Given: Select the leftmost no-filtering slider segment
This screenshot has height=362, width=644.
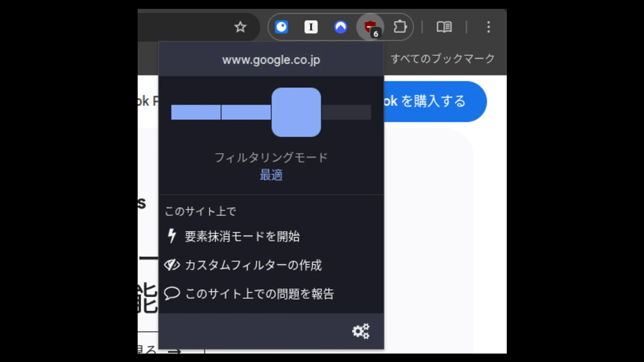Looking at the screenshot, I should [196, 112].
